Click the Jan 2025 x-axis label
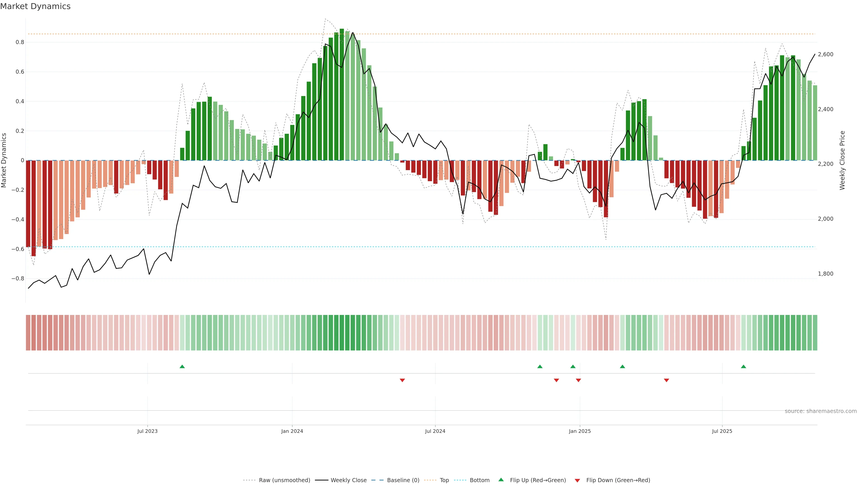Screen dimensions: 868x488 click(580, 431)
